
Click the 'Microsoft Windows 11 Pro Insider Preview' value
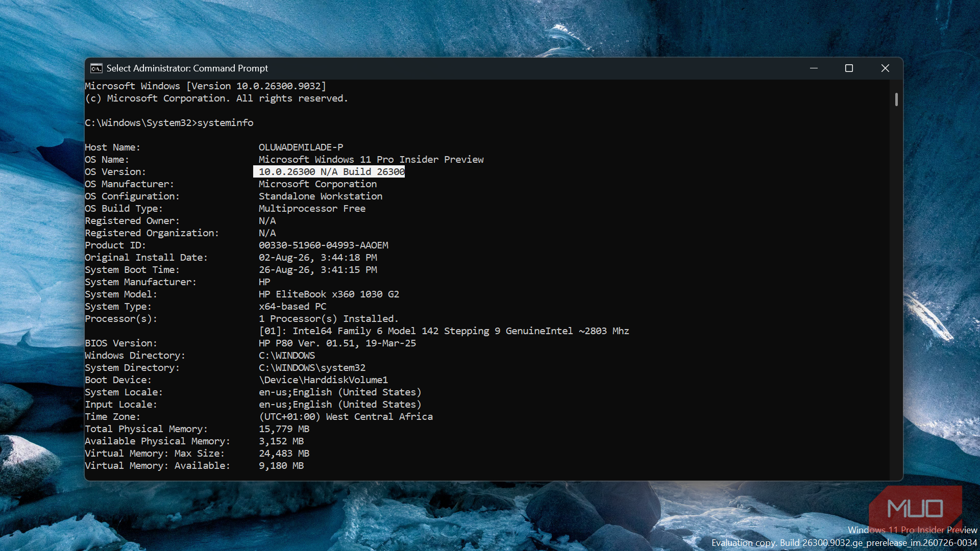pos(371,160)
